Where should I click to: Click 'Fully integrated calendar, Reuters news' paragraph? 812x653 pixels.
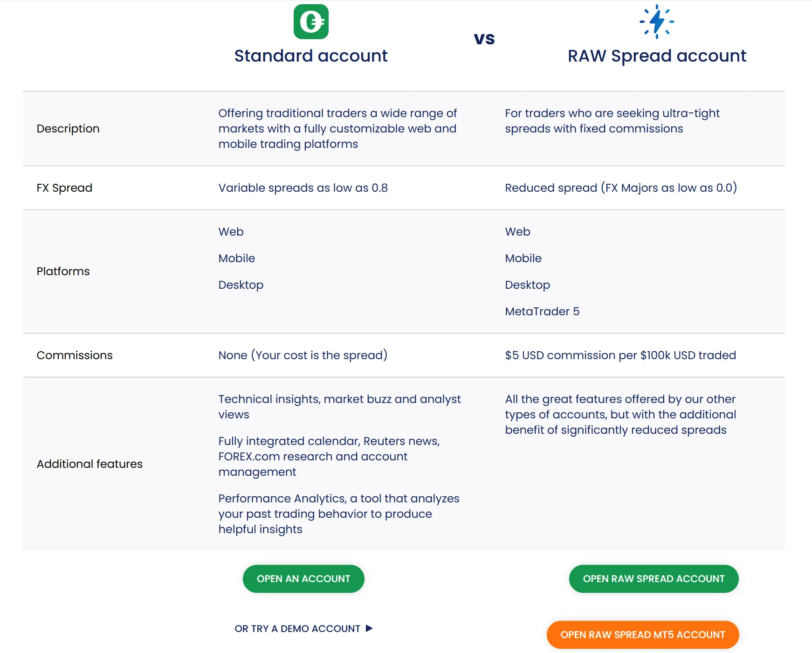(x=329, y=457)
